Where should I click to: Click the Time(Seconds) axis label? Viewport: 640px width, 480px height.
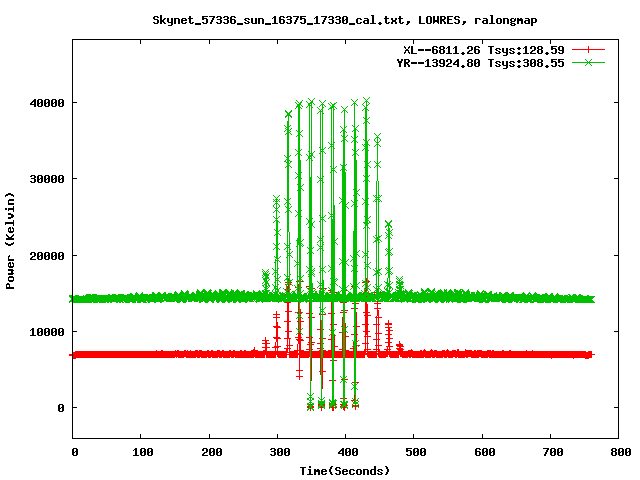(x=345, y=471)
